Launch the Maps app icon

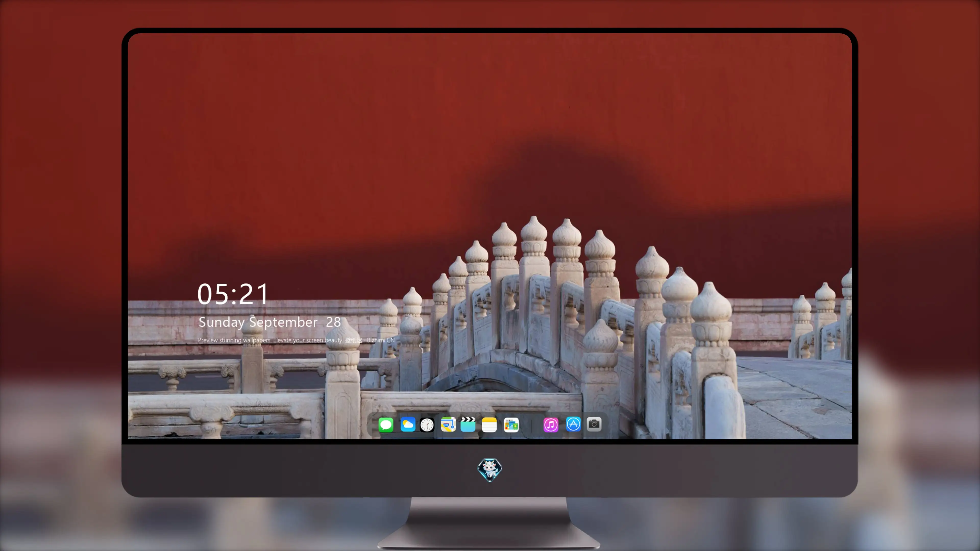pos(448,424)
